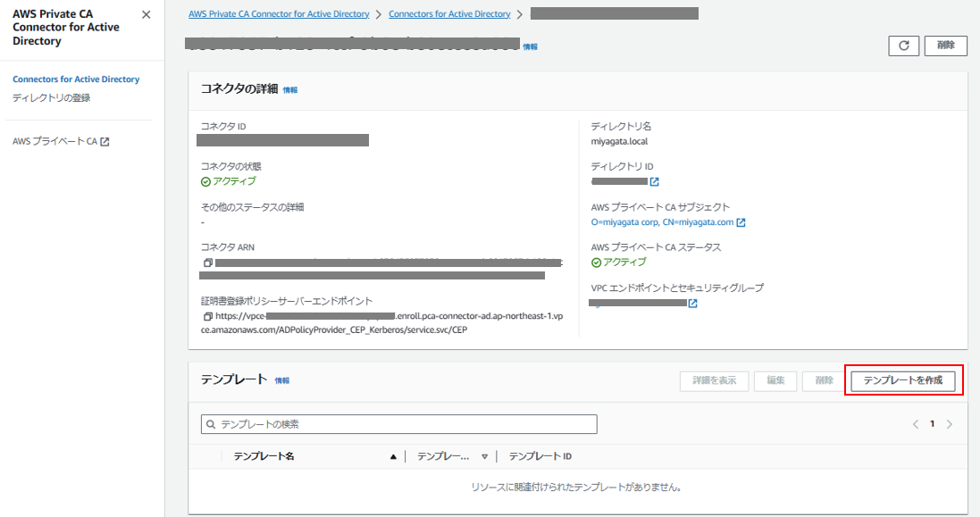Click green check icon beside コネクタの状態 アクティブ
Screen dimensions: 980x517
[205, 182]
